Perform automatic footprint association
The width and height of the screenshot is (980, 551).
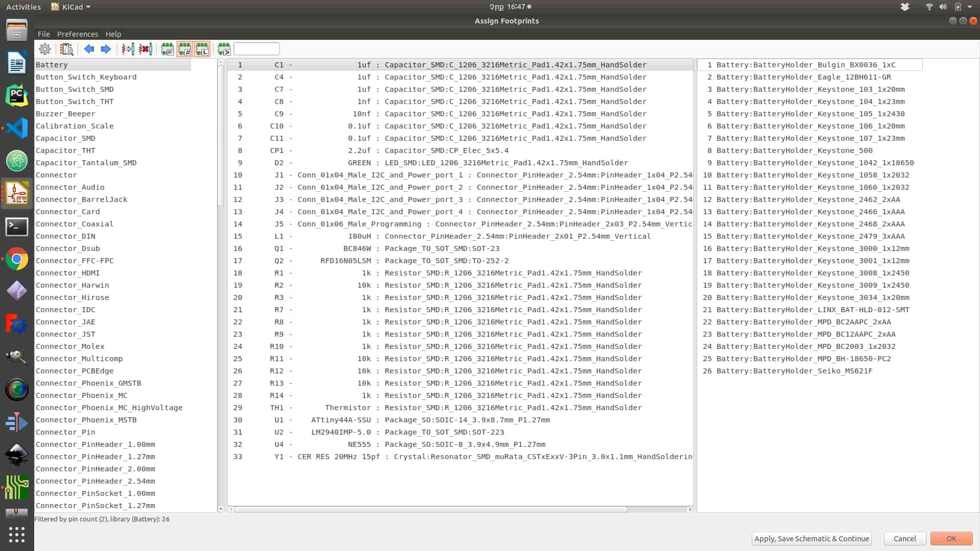(x=128, y=49)
